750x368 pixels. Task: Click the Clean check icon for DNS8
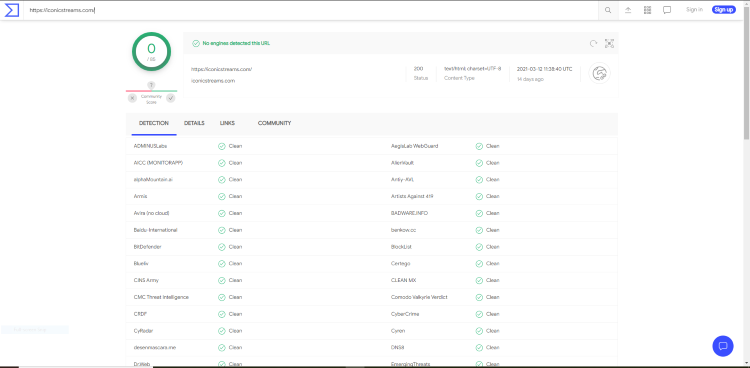(x=479, y=347)
